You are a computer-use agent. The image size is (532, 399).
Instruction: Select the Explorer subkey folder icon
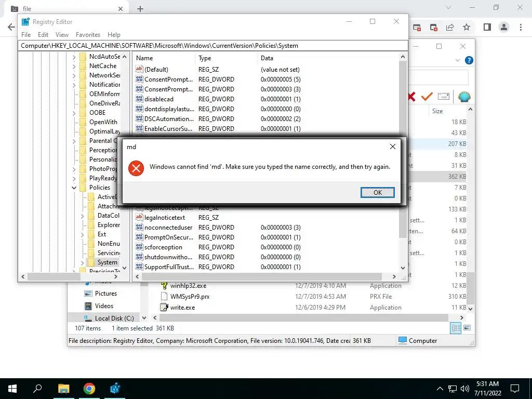tap(91, 225)
